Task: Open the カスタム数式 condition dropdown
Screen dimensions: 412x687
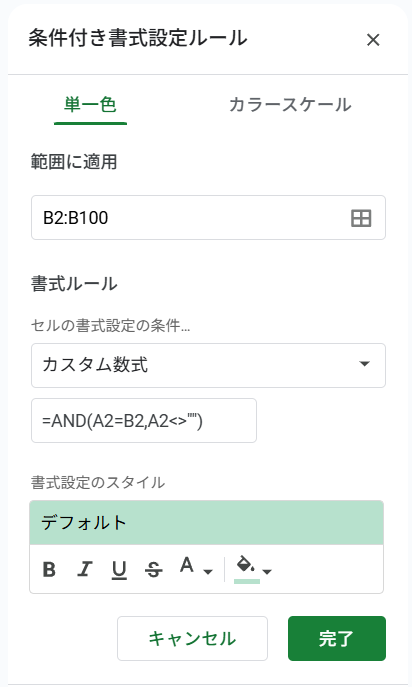Action: pyautogui.click(x=208, y=365)
